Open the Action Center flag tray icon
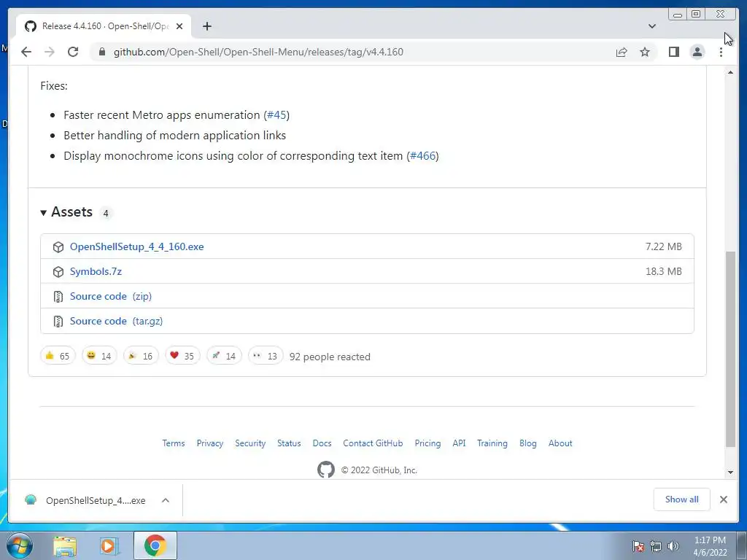The image size is (747, 560). tap(638, 546)
